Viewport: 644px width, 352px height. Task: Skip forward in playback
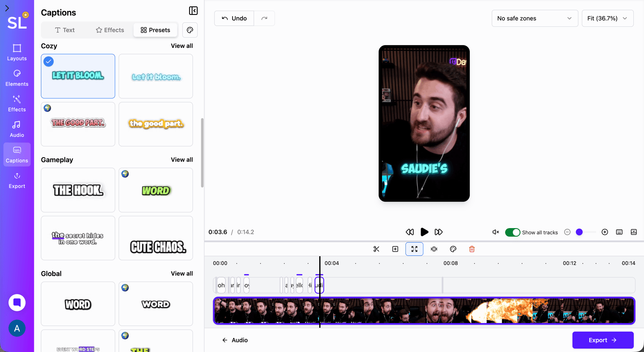pyautogui.click(x=439, y=232)
